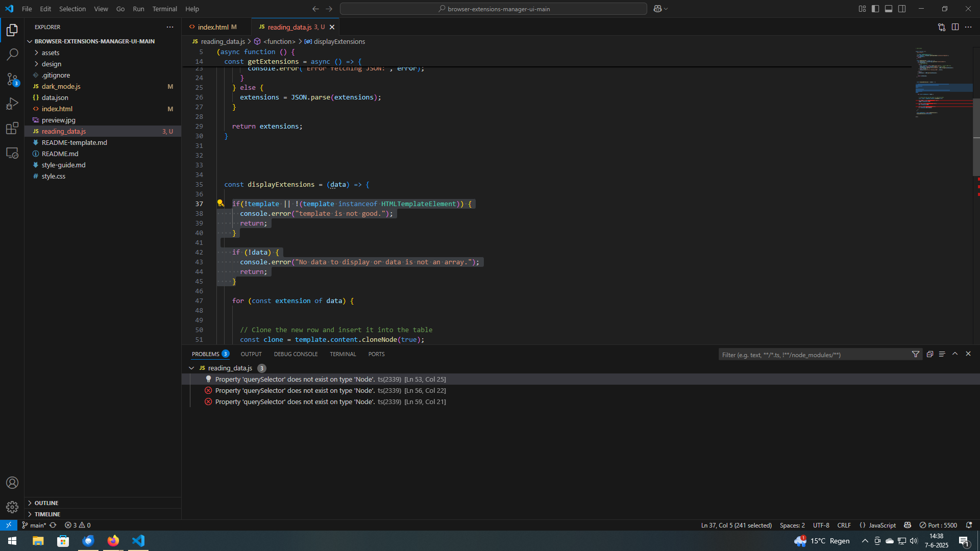The width and height of the screenshot is (980, 551).
Task: Toggle the bottom panel layout button
Action: click(889, 9)
